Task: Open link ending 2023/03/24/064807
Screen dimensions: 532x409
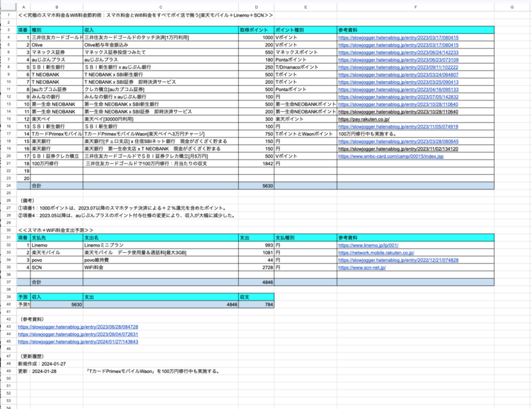Action: click(398, 74)
